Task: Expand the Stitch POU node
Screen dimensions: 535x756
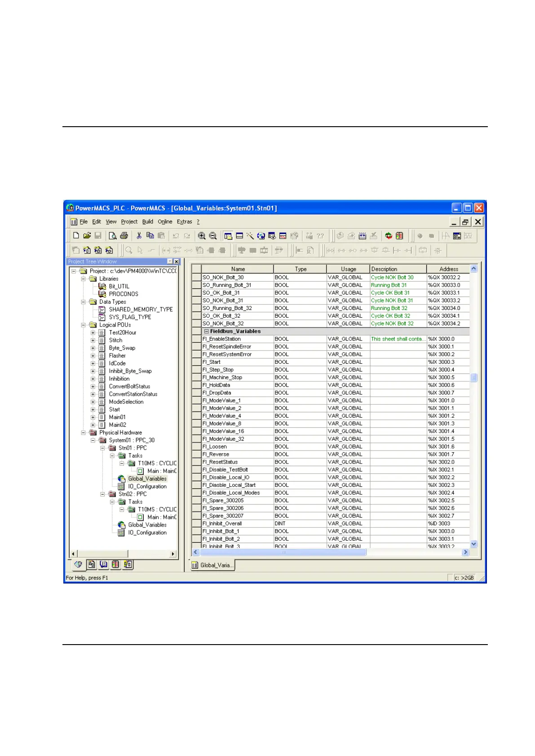Action: [93, 340]
